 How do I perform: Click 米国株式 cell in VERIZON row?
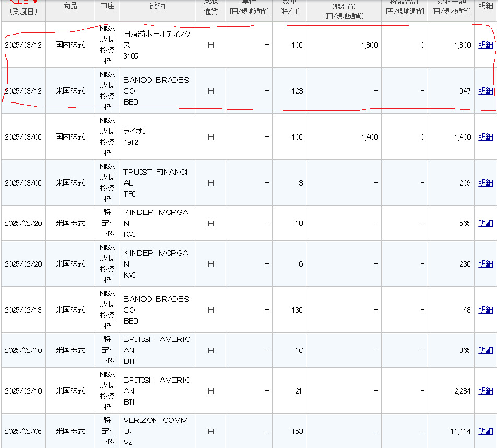pos(70,431)
